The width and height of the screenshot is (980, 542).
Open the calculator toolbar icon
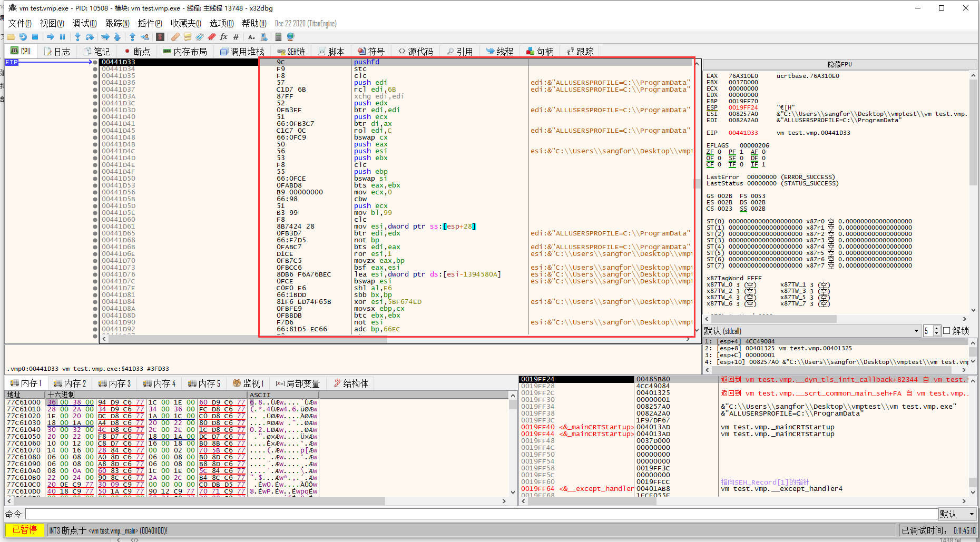tap(278, 37)
